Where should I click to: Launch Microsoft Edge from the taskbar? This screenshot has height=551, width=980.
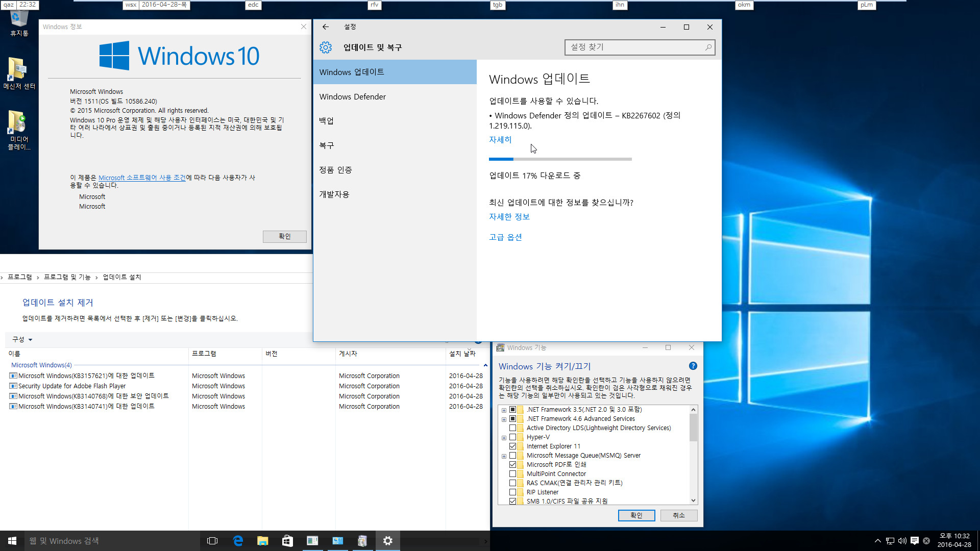(x=238, y=541)
